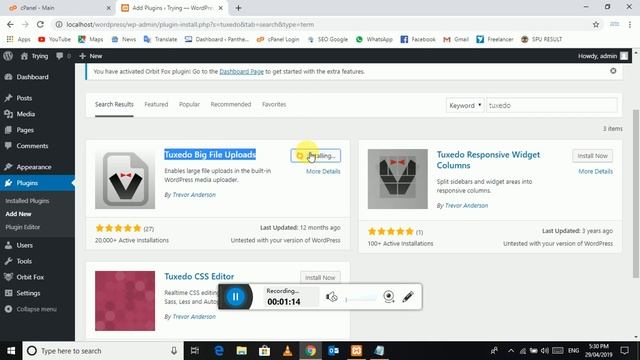Viewport: 640px width, 360px height.
Task: Bookmark this page with star icon
Action: [596, 24]
